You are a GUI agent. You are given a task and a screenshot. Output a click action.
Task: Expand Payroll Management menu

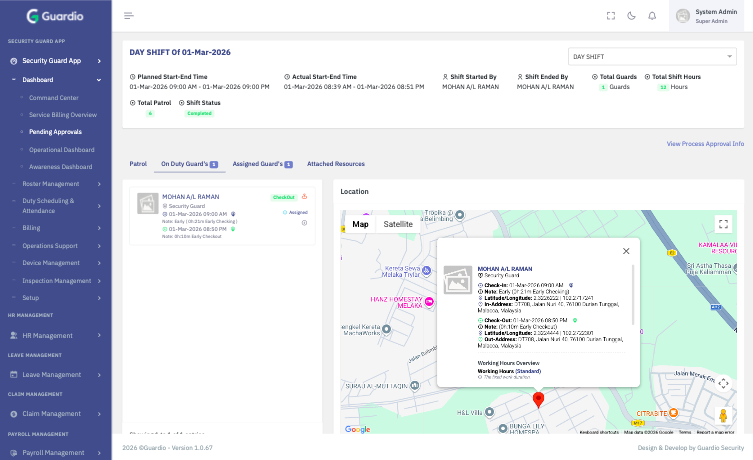tap(56, 453)
